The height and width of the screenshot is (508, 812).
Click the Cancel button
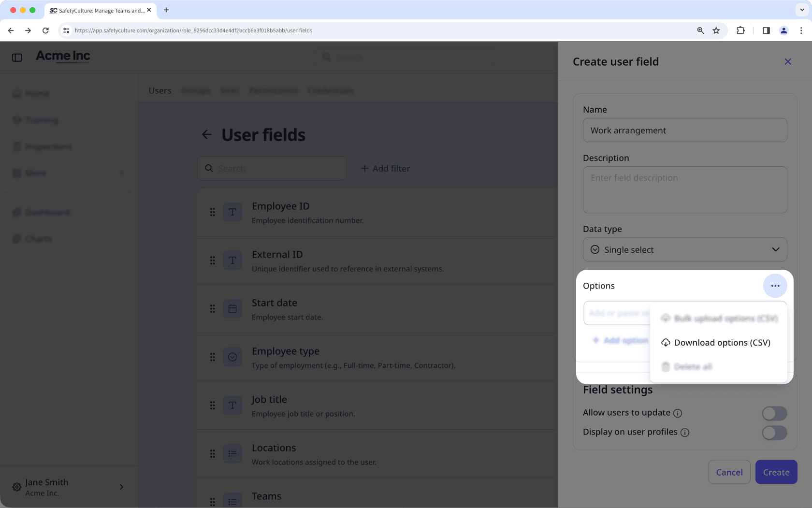click(x=729, y=472)
